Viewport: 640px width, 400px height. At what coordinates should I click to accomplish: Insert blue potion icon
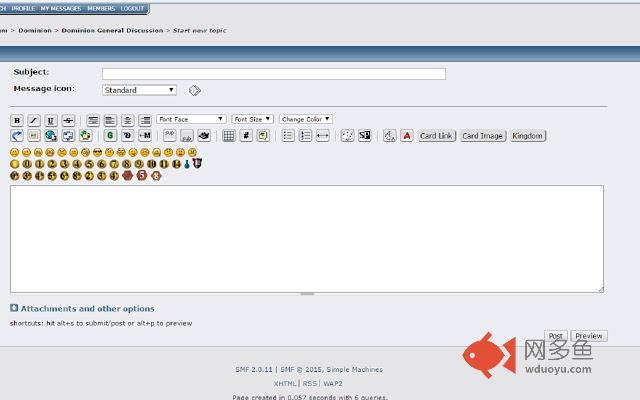pos(187,164)
